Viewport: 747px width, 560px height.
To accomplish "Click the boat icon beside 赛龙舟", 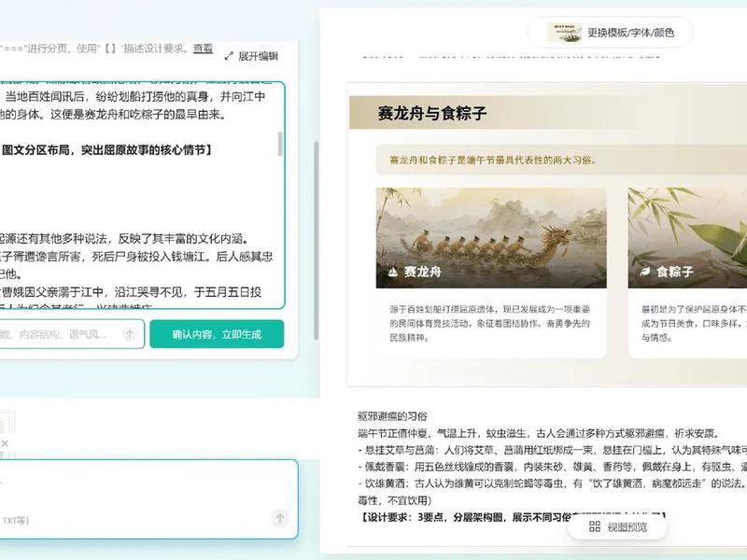I will click(392, 272).
